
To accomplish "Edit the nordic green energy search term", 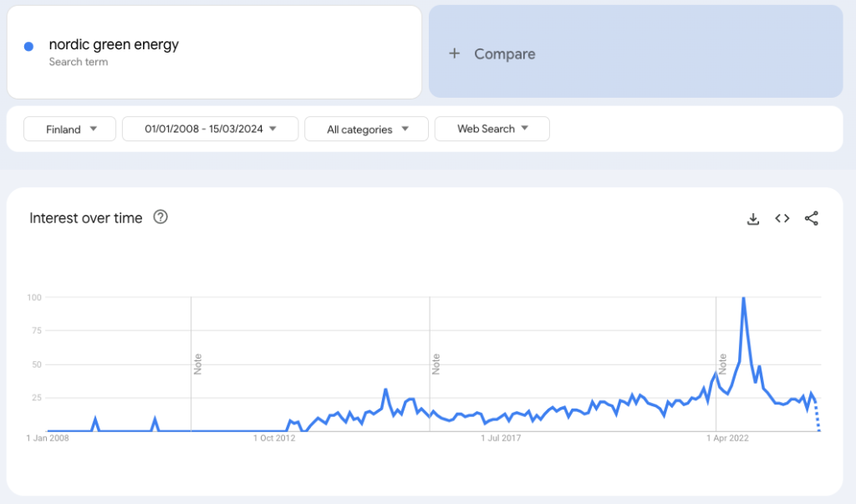I will click(214, 53).
